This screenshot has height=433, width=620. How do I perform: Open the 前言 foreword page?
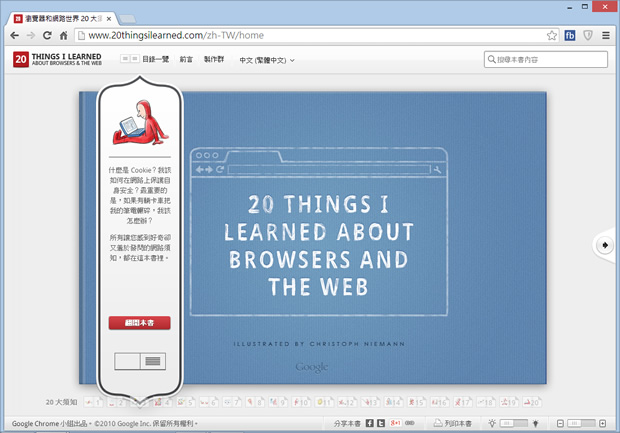tap(186, 60)
